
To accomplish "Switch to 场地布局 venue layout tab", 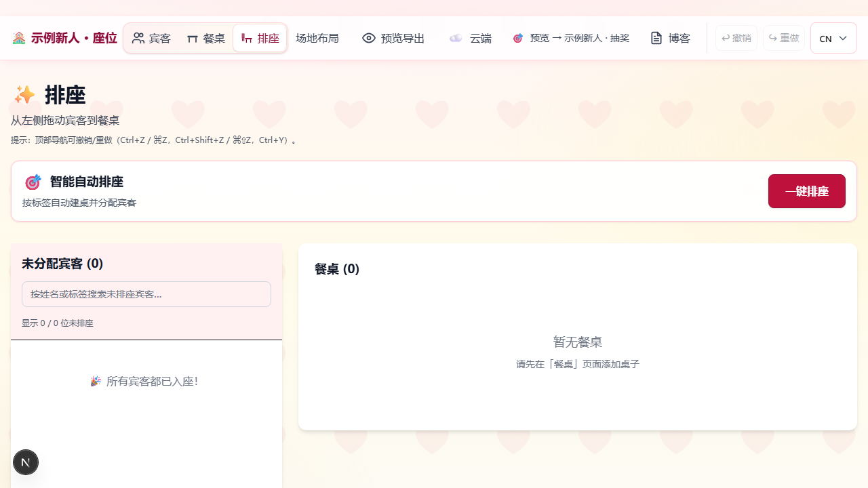I will point(317,38).
